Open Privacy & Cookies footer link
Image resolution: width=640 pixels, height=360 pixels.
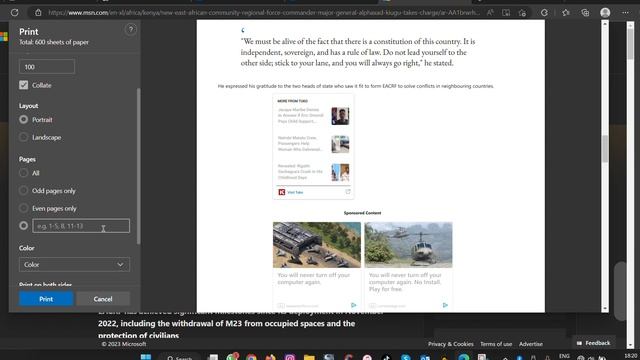coord(451,344)
